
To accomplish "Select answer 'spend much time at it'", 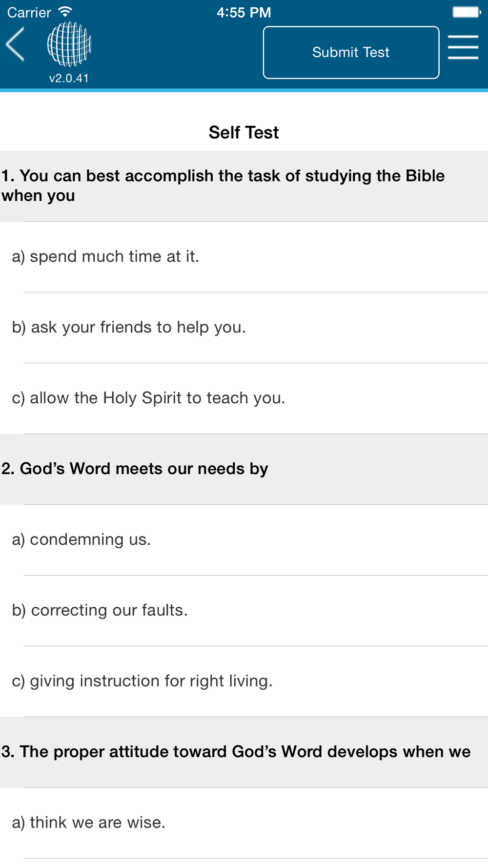I will click(244, 257).
